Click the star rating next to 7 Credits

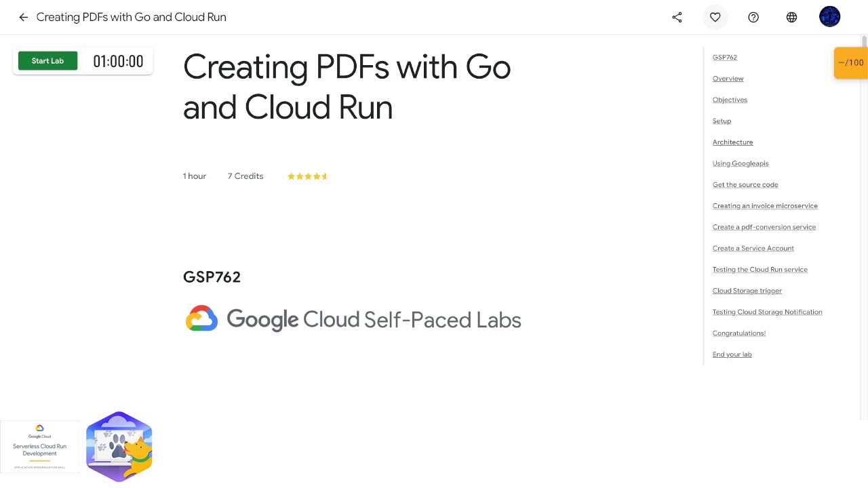(x=307, y=176)
